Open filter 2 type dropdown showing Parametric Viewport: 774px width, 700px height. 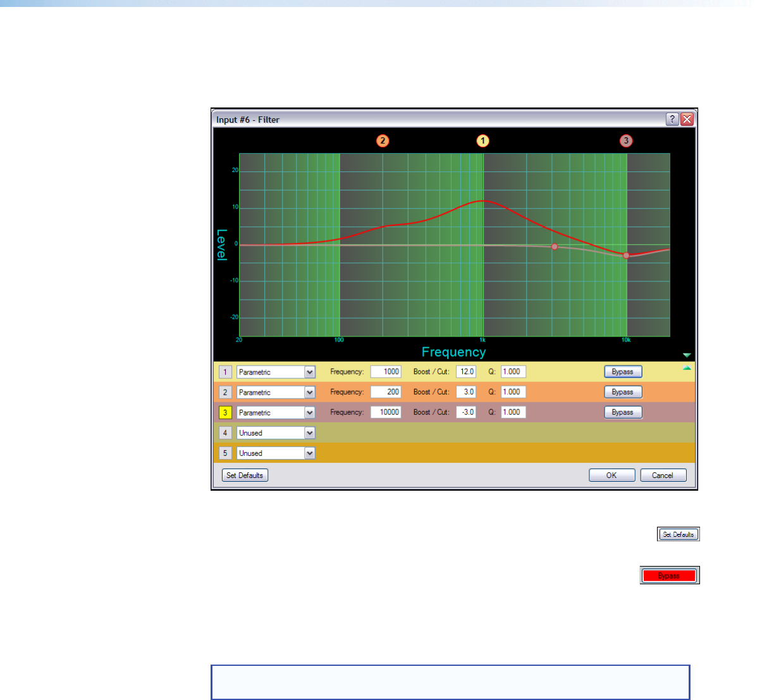tap(276, 392)
